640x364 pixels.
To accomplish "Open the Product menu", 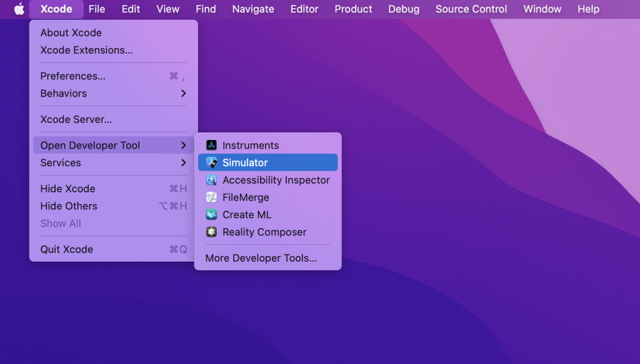I will (x=353, y=9).
